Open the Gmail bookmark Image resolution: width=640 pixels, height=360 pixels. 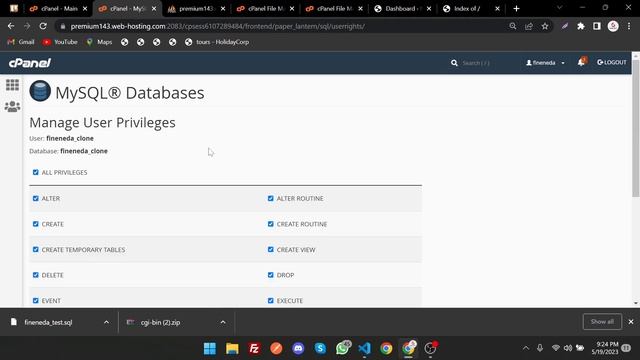[21, 42]
